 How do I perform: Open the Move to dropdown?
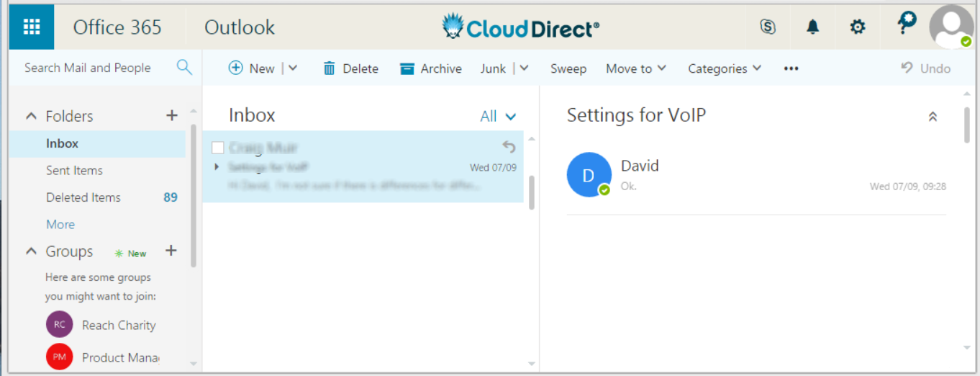click(x=636, y=68)
